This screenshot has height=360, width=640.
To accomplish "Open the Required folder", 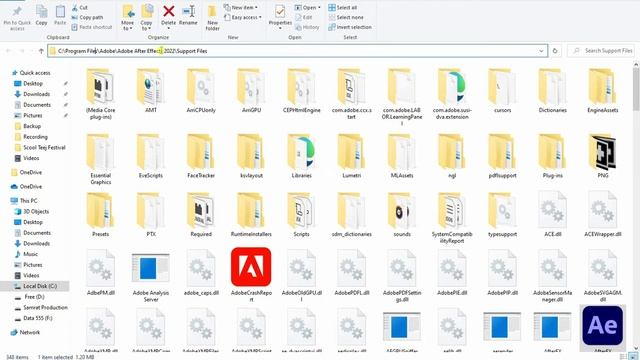I will pyautogui.click(x=201, y=215).
